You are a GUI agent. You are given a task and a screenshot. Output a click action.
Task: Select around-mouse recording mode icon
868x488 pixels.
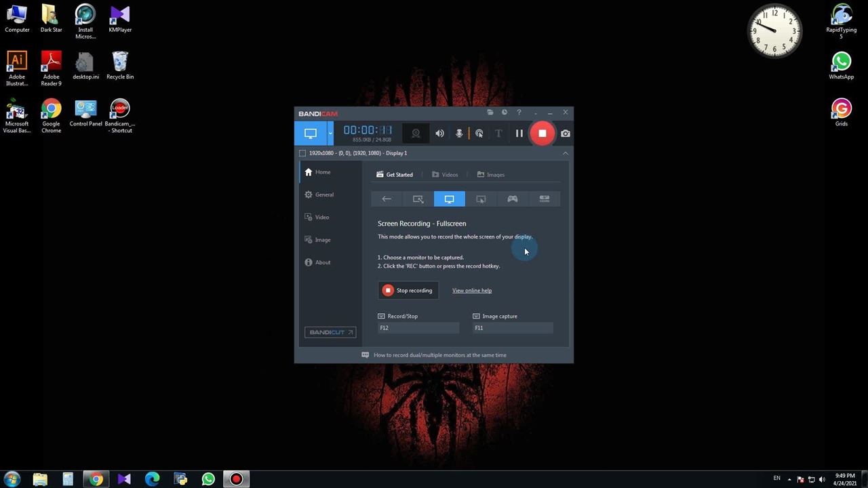[481, 199]
